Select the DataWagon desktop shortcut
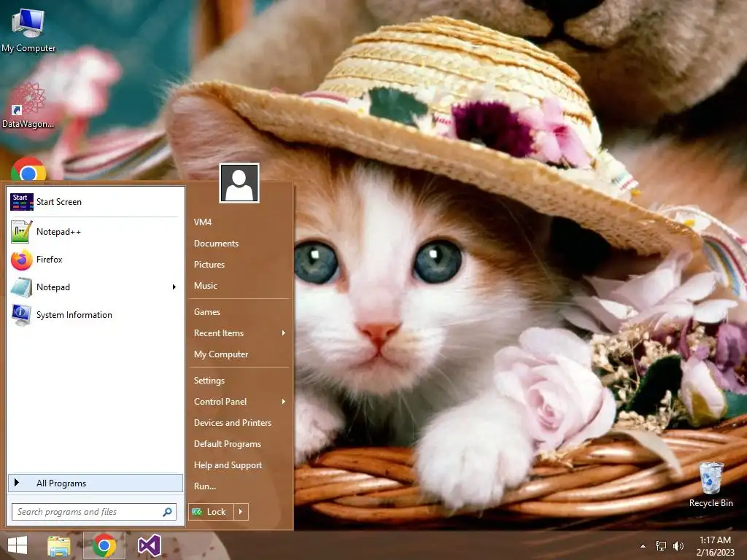Image resolution: width=747 pixels, height=560 pixels. coord(28,106)
